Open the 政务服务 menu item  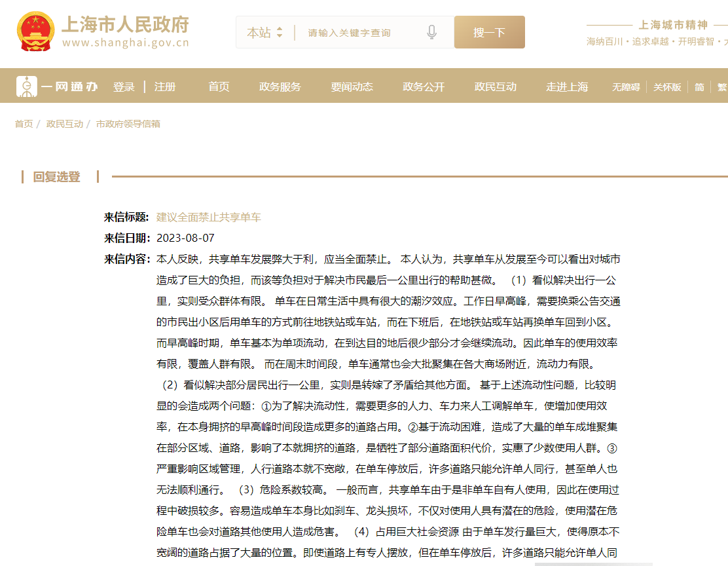pos(280,86)
